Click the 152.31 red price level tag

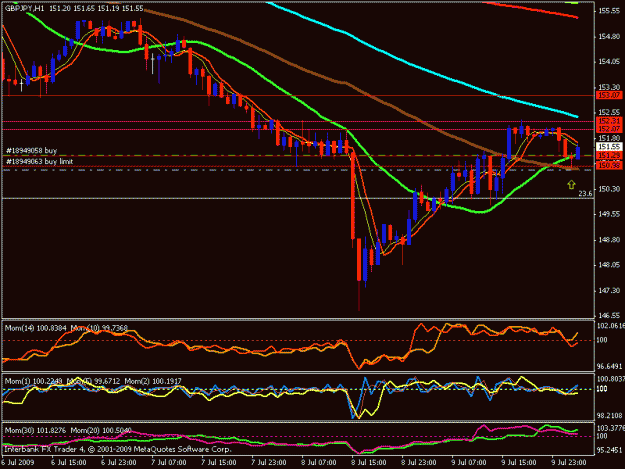[x=609, y=121]
